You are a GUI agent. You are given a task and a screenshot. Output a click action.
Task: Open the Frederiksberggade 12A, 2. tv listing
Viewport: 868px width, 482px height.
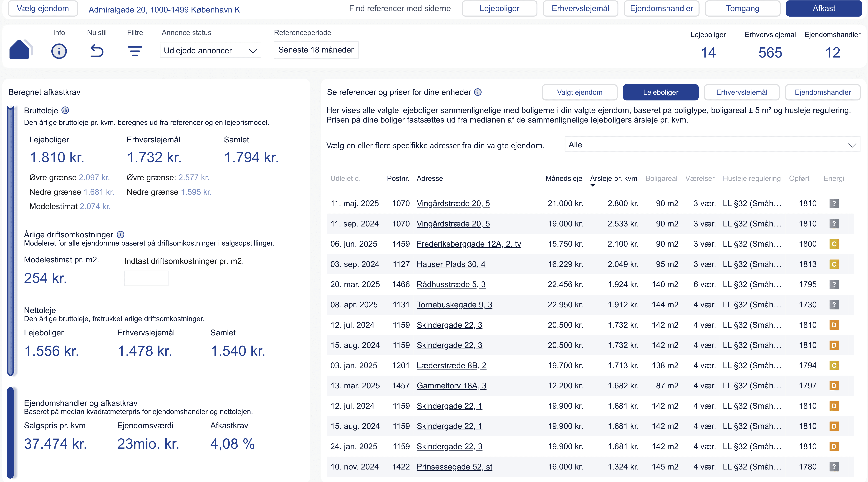coord(469,244)
